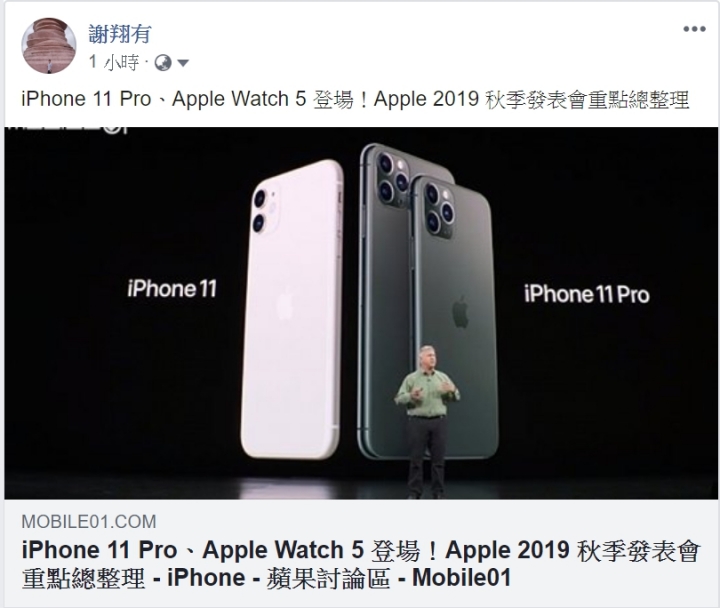The image size is (720, 608).
Task: Expand the audience dropdown arrow beside the globe
Action: tap(183, 63)
